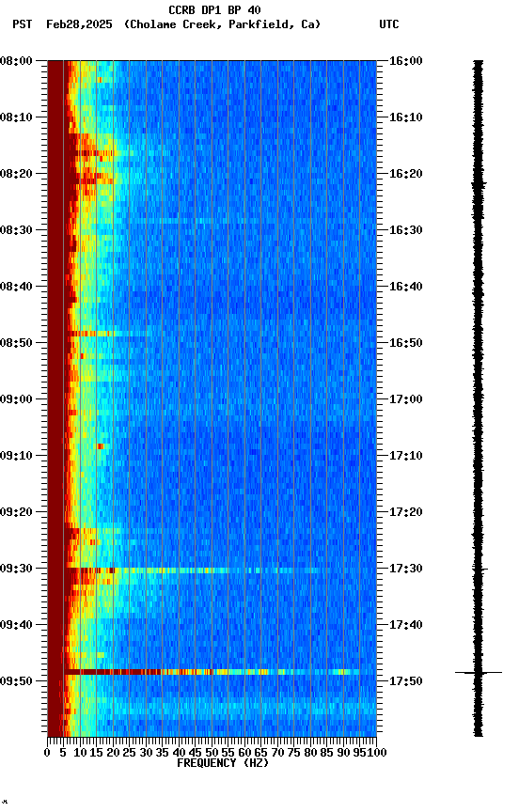519x812 pixels.
Task: Click the 08:00 PST time label
Action: [16, 61]
